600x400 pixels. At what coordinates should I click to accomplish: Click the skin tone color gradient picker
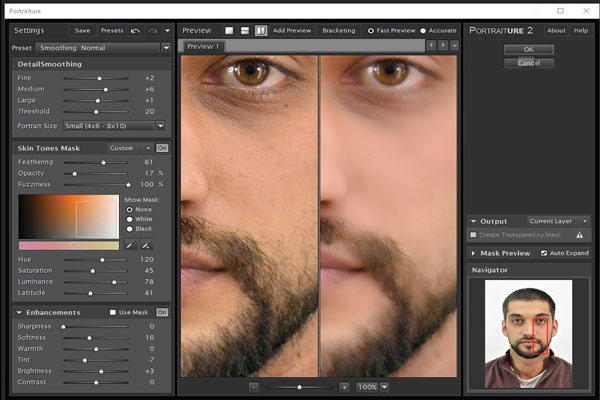click(67, 216)
